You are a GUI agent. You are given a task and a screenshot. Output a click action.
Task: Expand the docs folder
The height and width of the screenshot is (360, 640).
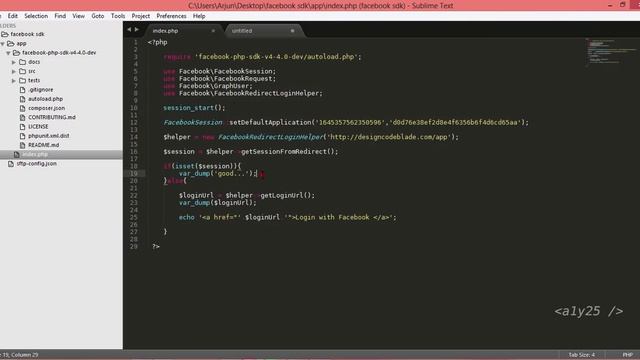click(14, 62)
